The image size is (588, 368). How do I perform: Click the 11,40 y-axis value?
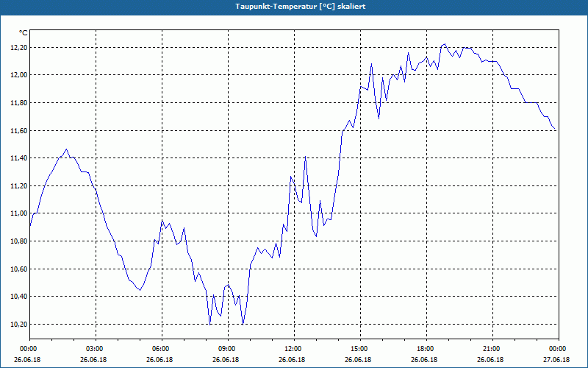[19, 158]
